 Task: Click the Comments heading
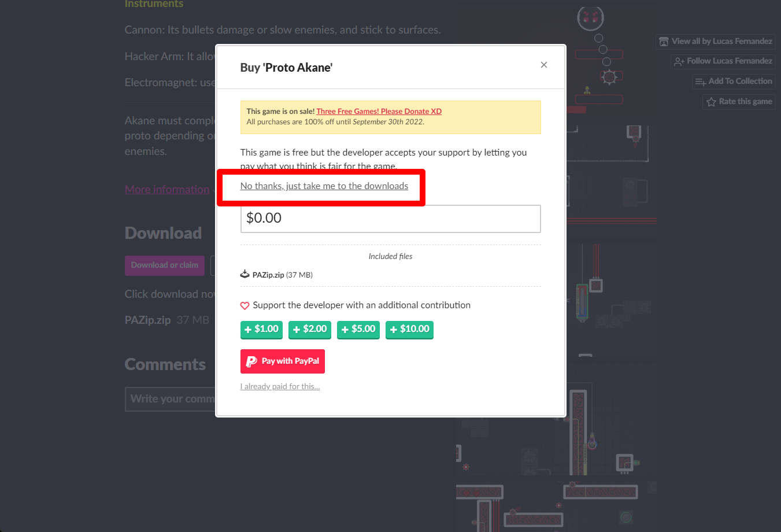point(165,365)
